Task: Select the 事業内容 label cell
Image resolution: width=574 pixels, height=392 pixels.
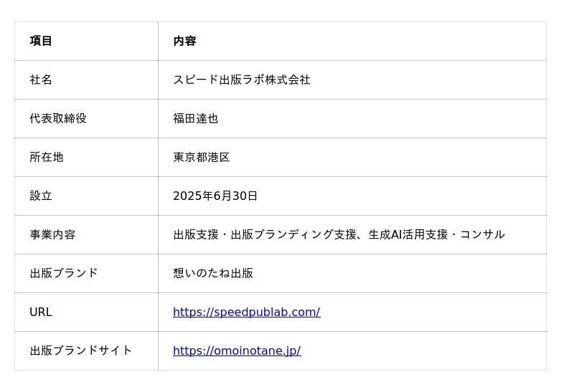Action: tap(52, 234)
